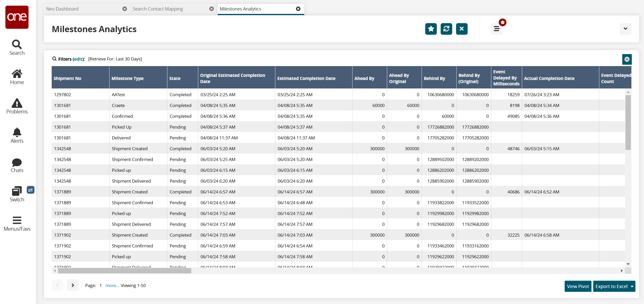Sort by Behind By column header
The image size is (644, 304).
coord(439,78)
